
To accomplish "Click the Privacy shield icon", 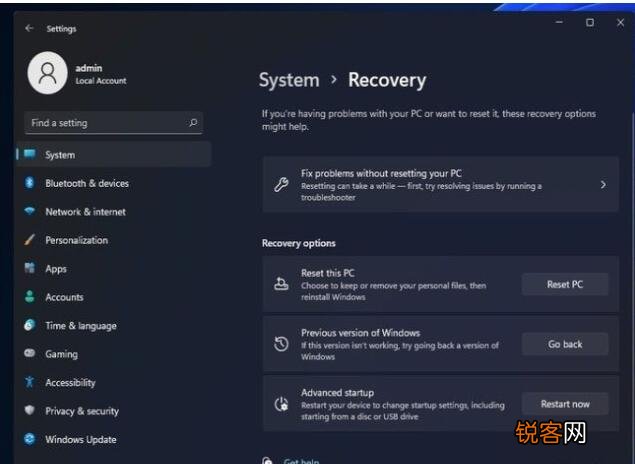I will (30, 410).
